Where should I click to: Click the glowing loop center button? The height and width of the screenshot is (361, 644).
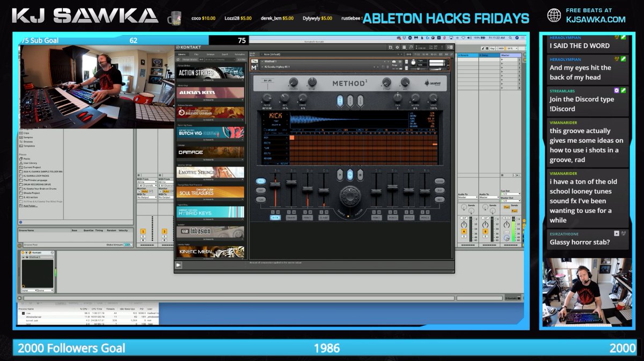[x=350, y=175]
